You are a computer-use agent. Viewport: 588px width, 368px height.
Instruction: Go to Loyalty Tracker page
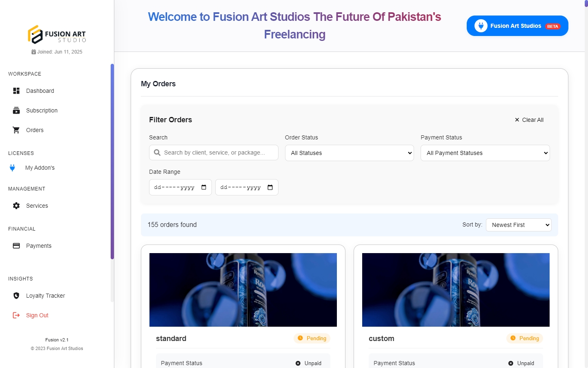click(45, 296)
